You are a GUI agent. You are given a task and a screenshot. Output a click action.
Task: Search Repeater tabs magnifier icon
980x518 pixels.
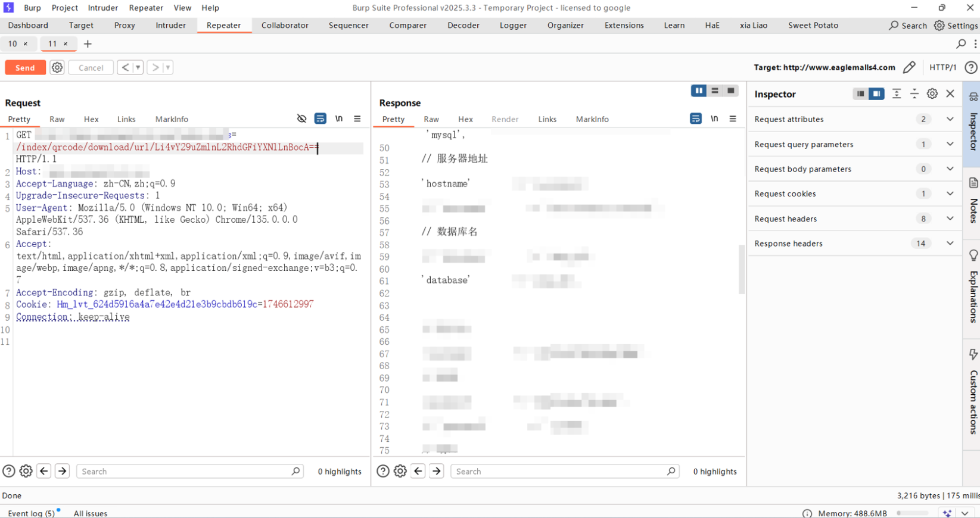[x=961, y=44]
